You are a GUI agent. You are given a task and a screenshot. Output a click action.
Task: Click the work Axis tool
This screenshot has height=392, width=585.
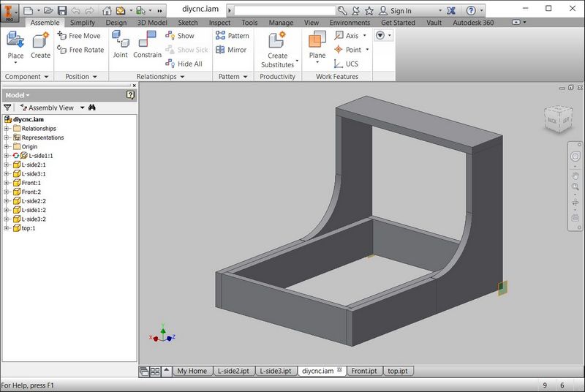347,36
